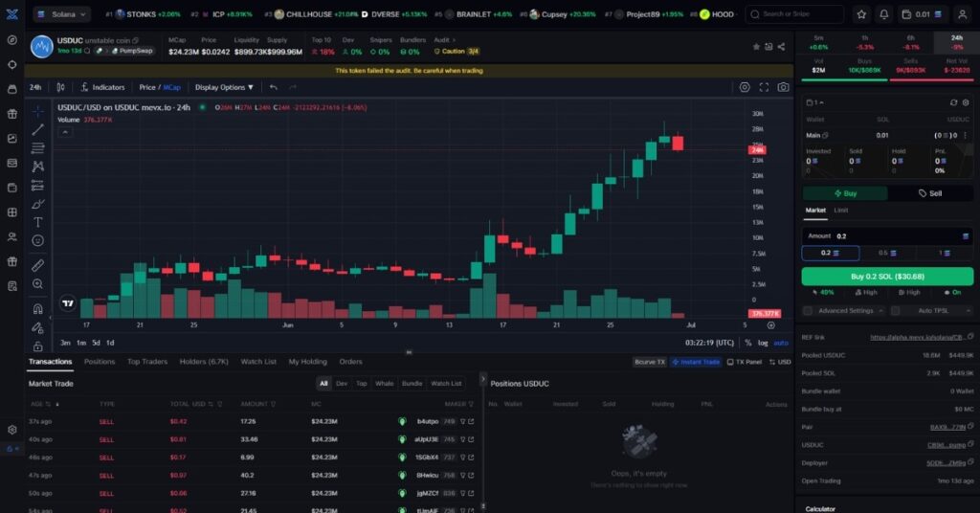Switch to the Top Traders tab
Screen dimensions: 980x513
click(147, 362)
